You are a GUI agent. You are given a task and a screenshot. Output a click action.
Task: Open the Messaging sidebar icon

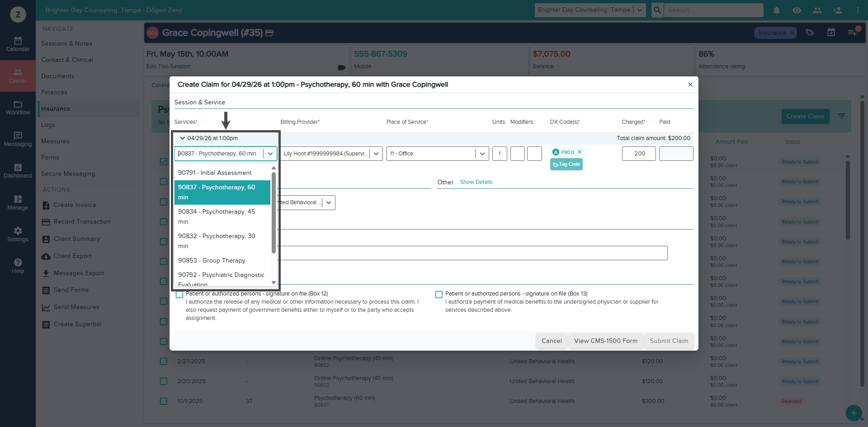point(18,139)
